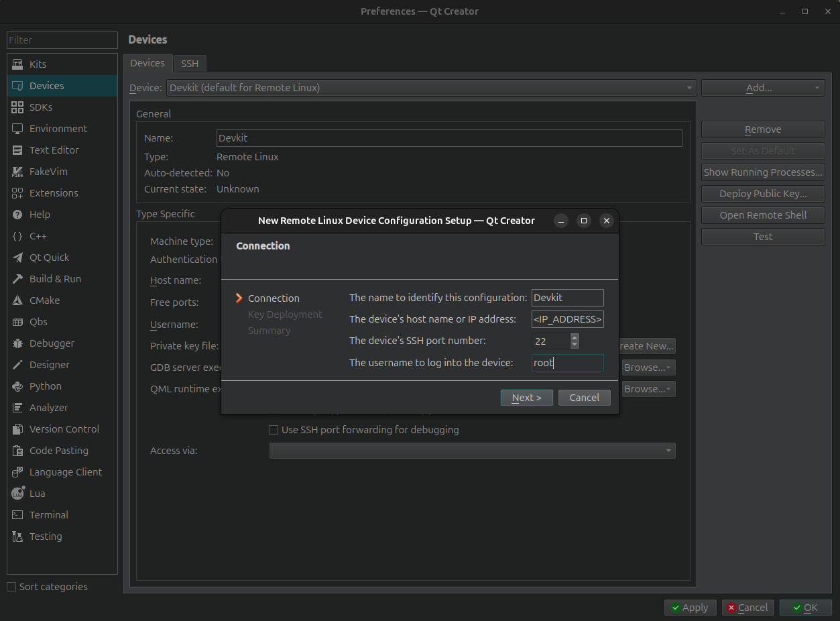The width and height of the screenshot is (840, 621).
Task: Open the Text Editor category icon
Action: point(17,150)
